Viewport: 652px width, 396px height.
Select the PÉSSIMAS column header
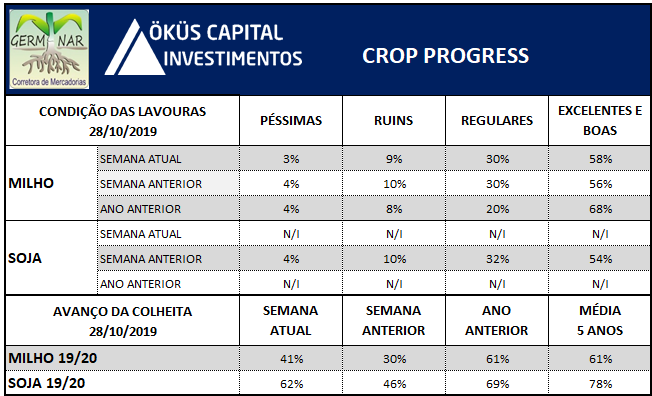coord(291,121)
